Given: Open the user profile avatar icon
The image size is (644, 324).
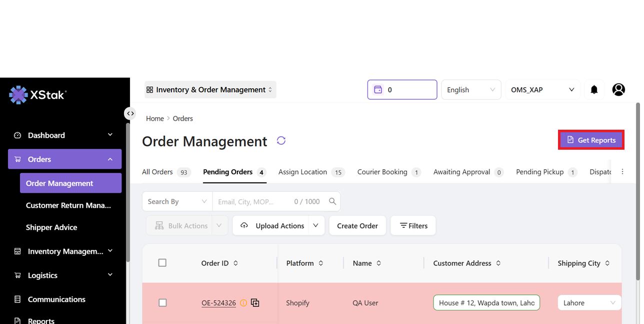Looking at the screenshot, I should (x=618, y=90).
